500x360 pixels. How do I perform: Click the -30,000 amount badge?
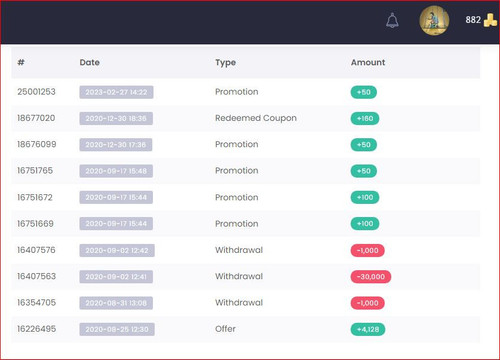coord(371,277)
